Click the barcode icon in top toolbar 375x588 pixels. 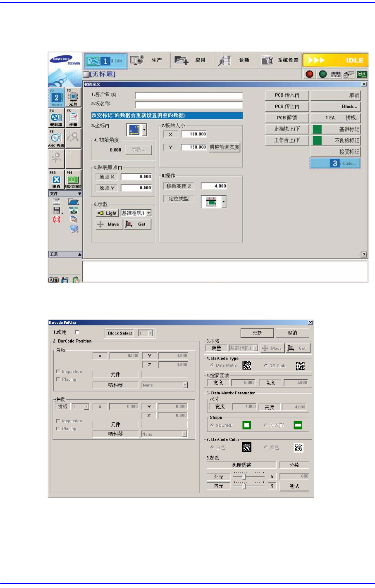[336, 74]
